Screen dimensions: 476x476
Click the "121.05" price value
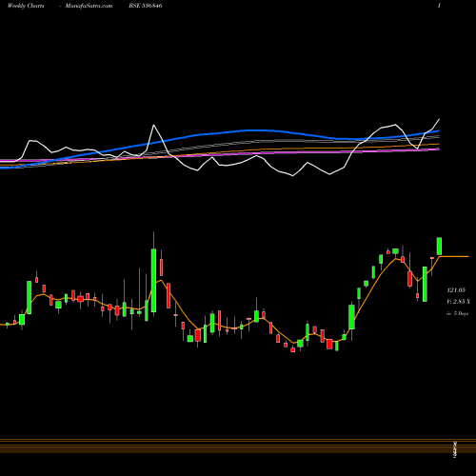coord(456,290)
